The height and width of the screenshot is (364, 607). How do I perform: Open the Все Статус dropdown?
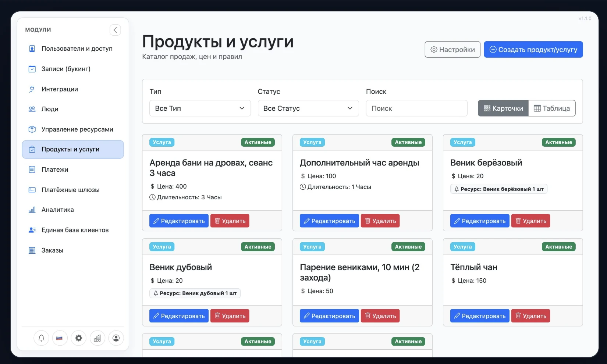pos(308,108)
